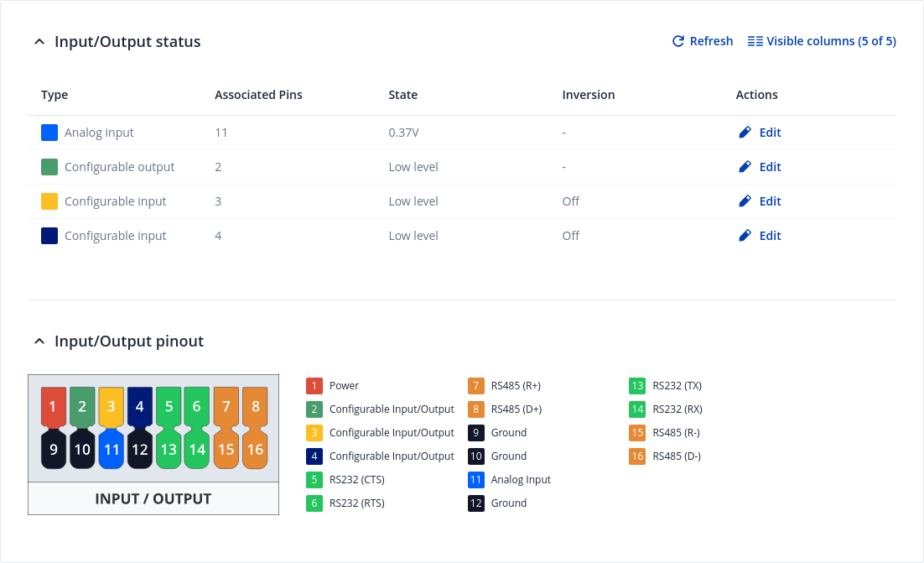This screenshot has height=563, width=924.
Task: Click the Inversion column header
Action: [588, 95]
